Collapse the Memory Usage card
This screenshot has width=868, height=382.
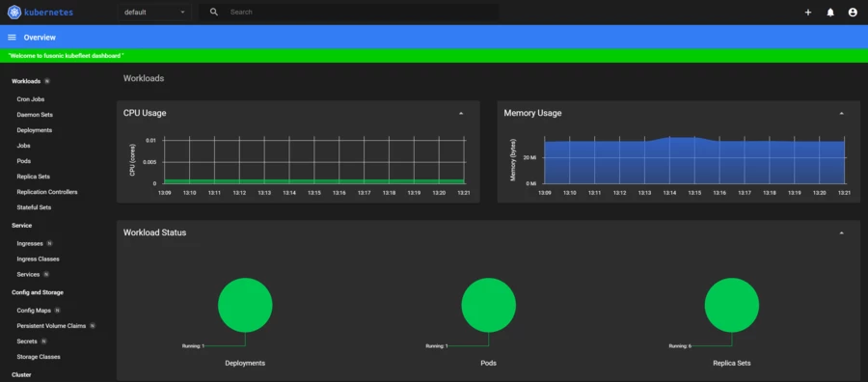pos(841,113)
